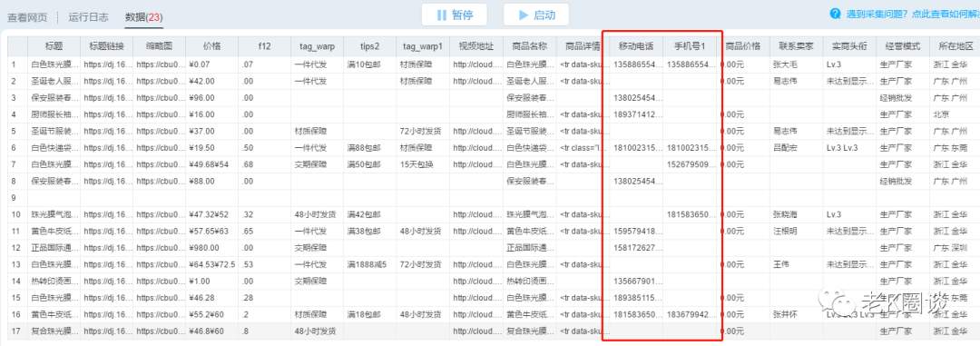
Task: Select the ¥49.68¥54 price cell
Action: (x=211, y=164)
